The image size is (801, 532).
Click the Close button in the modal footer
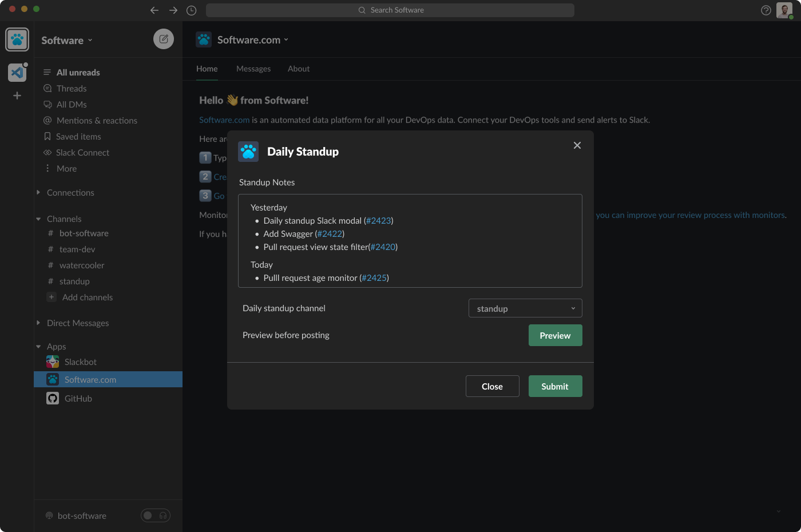coord(493,386)
